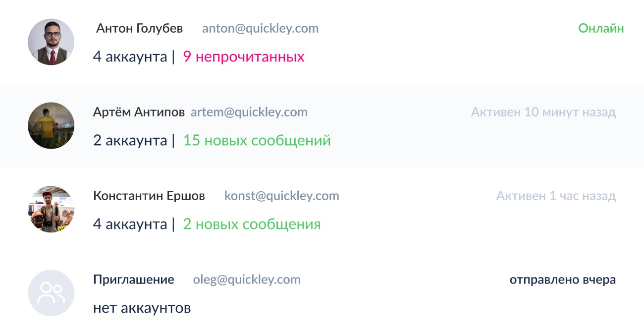
Task: Click the Активен 10 минут назад status
Action: [x=543, y=112]
